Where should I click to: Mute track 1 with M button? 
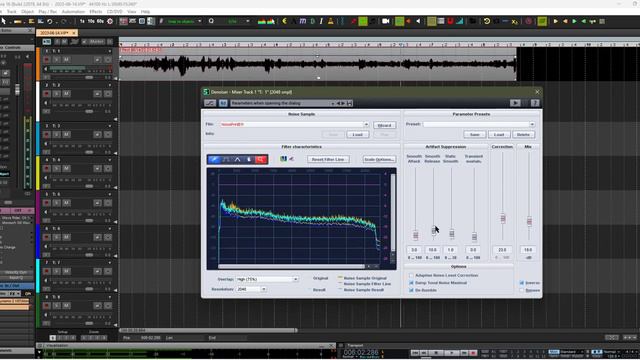[x=66, y=60]
